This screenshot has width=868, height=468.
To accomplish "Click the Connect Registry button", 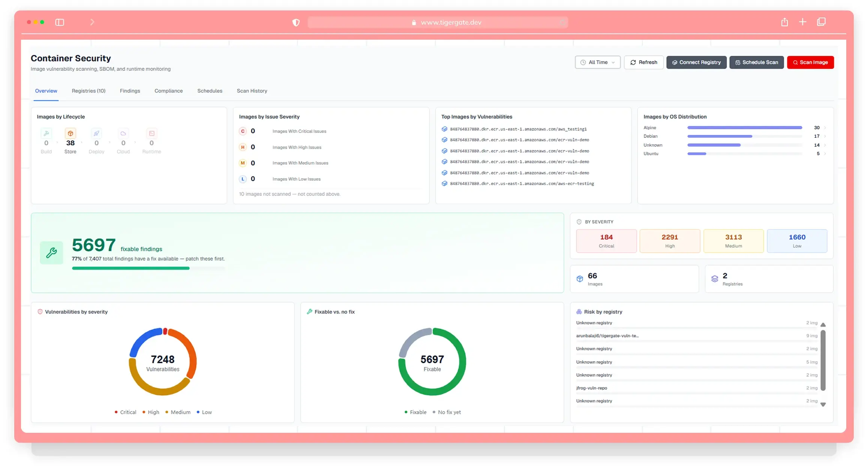I will click(696, 62).
